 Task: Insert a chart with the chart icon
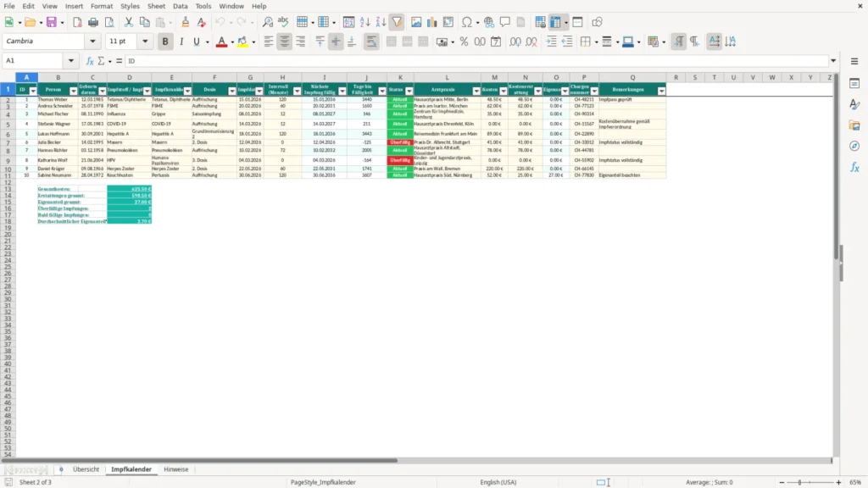point(432,22)
